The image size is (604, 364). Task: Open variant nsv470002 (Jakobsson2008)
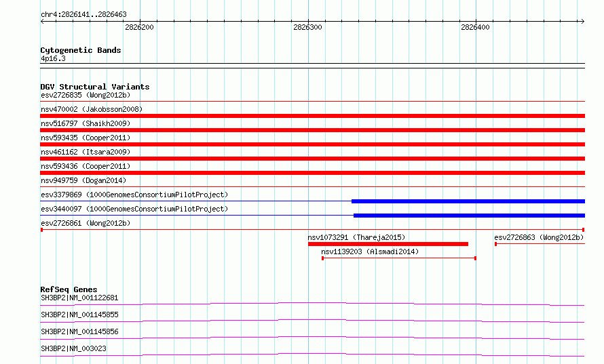(x=92, y=109)
